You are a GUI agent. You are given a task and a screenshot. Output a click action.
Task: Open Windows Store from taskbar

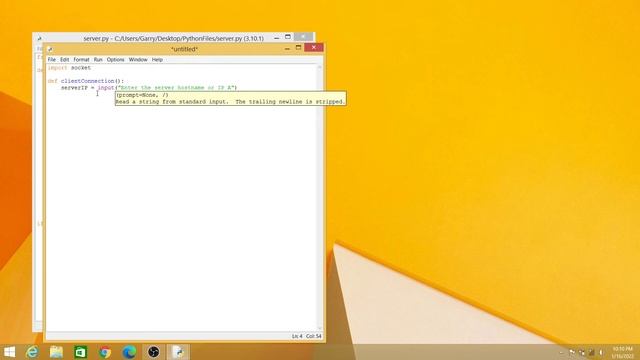tap(81, 352)
